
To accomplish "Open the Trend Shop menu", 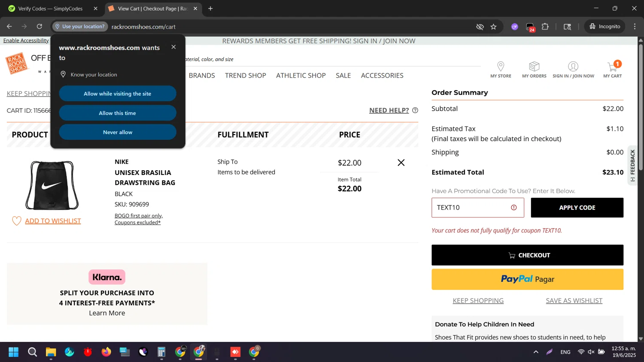I will pyautogui.click(x=246, y=75).
